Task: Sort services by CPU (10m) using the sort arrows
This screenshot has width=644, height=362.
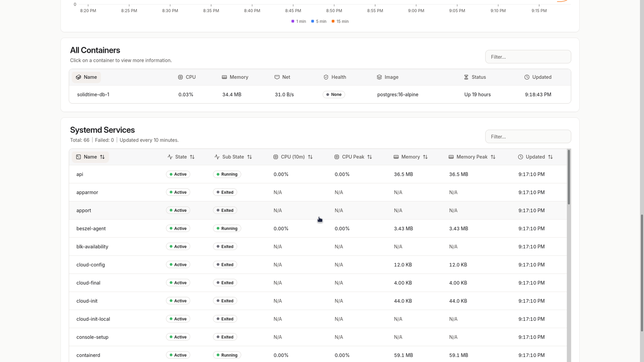Action: click(x=310, y=157)
